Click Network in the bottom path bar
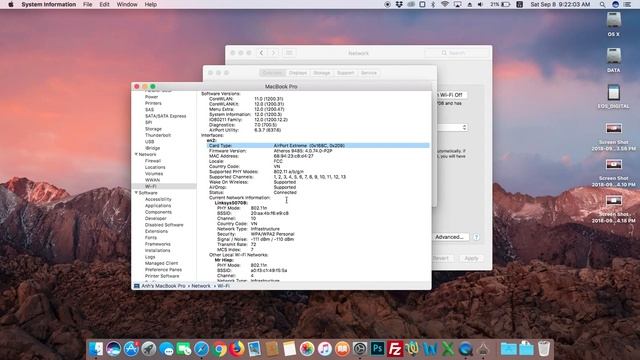Screen dimensions: 640x360 [201, 286]
